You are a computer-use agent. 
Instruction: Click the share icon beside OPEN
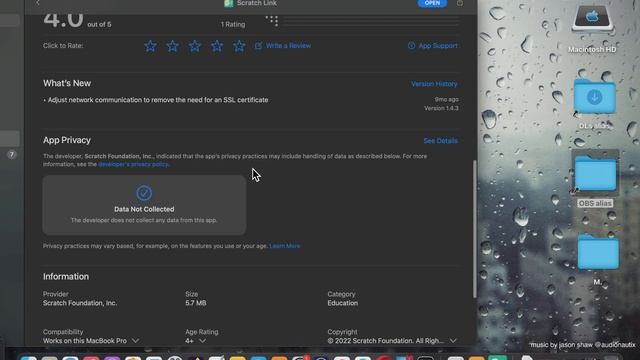460,3
